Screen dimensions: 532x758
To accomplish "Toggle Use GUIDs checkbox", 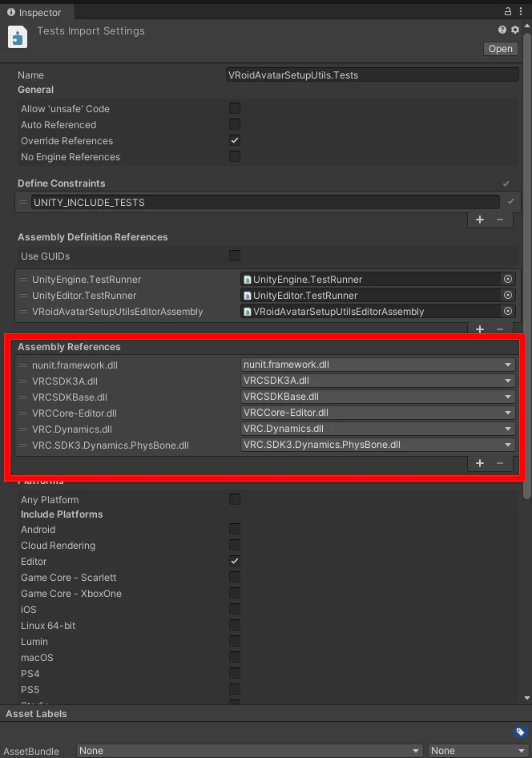I will pyautogui.click(x=235, y=256).
